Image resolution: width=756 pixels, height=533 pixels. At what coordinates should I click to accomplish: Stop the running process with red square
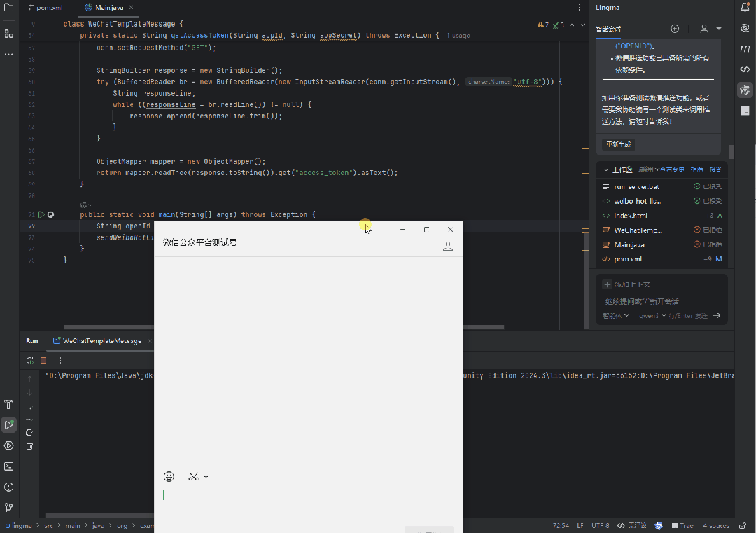(x=43, y=360)
